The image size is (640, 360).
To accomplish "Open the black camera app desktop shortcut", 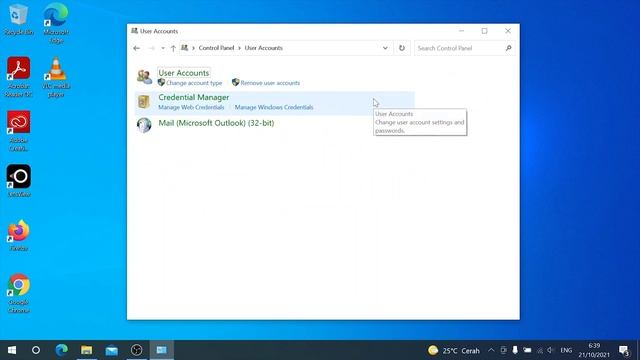I will [x=19, y=180].
